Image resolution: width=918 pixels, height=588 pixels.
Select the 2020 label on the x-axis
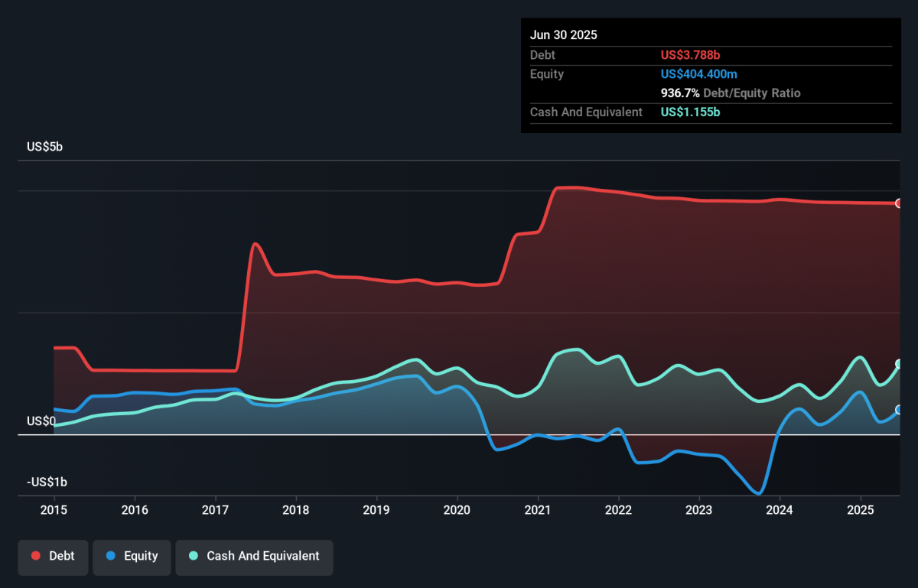coord(457,509)
